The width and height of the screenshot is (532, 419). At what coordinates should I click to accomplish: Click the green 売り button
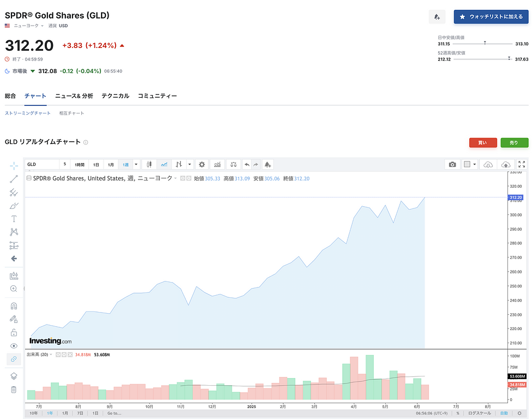(514, 143)
